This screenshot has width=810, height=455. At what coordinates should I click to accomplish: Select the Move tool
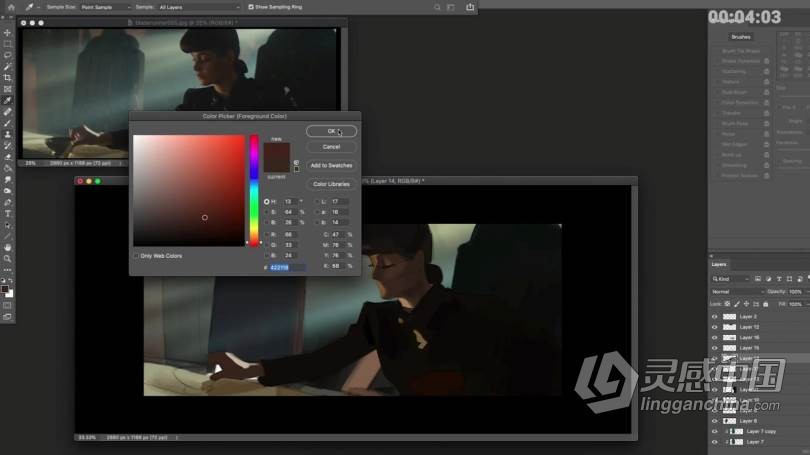click(x=7, y=33)
